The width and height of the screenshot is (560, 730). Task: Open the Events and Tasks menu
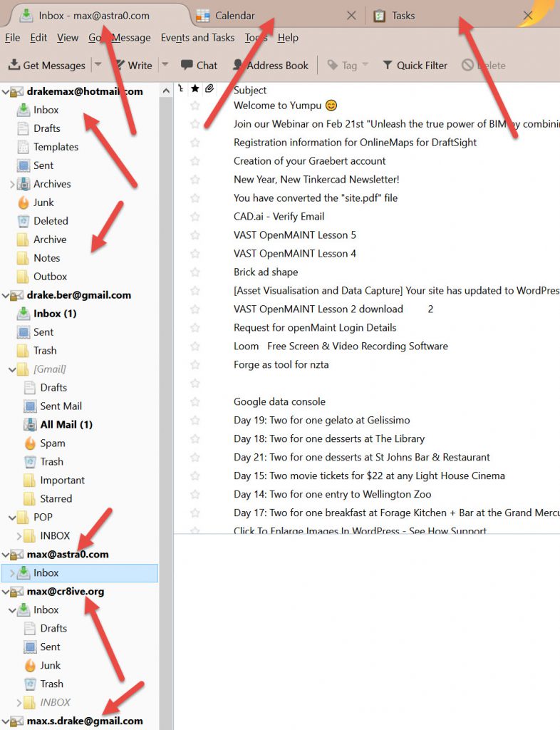(x=197, y=37)
